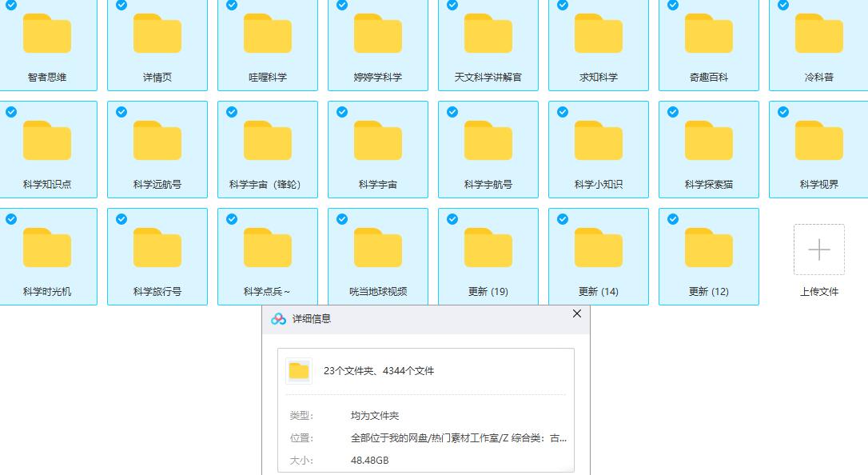The height and width of the screenshot is (475, 868).
Task: Uncheck the 科学小知识 folder checkbox
Action: (563, 112)
